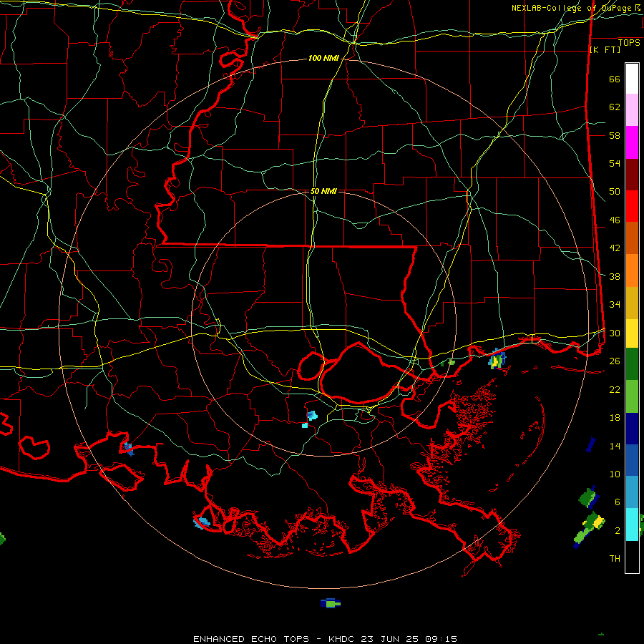Screen dimensions: 644x644
Task: Click the "100 NMI" range ring label
Action: pyautogui.click(x=323, y=59)
